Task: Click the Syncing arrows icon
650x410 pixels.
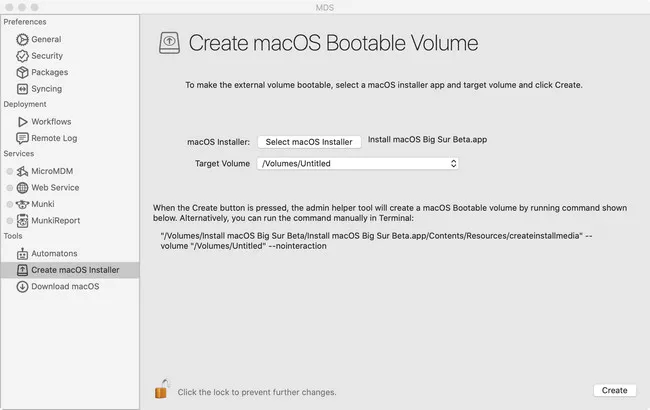Action: pyautogui.click(x=22, y=89)
